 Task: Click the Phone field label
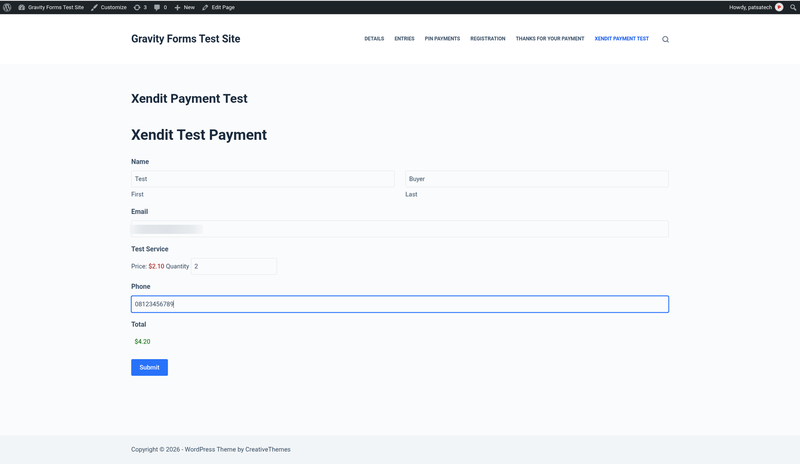pos(141,286)
